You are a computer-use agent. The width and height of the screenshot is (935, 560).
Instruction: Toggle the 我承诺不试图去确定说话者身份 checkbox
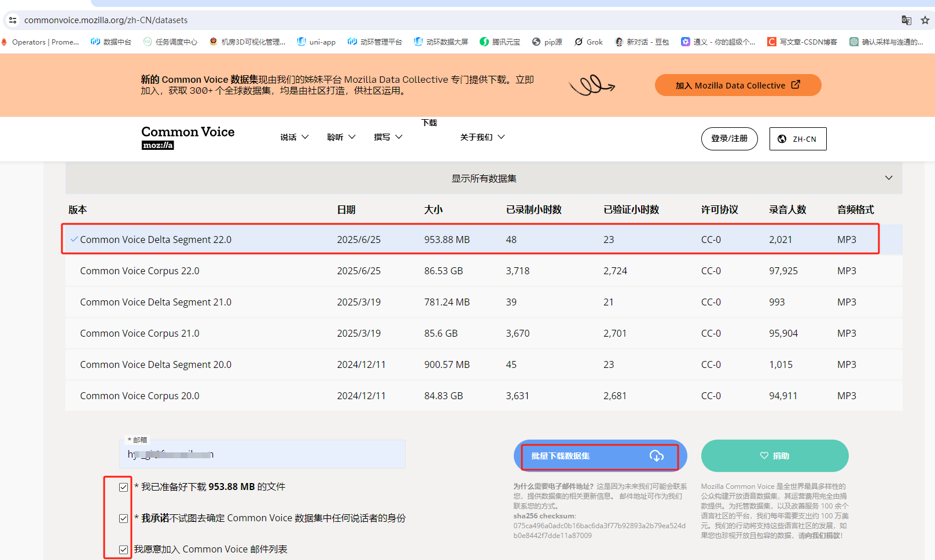click(123, 518)
